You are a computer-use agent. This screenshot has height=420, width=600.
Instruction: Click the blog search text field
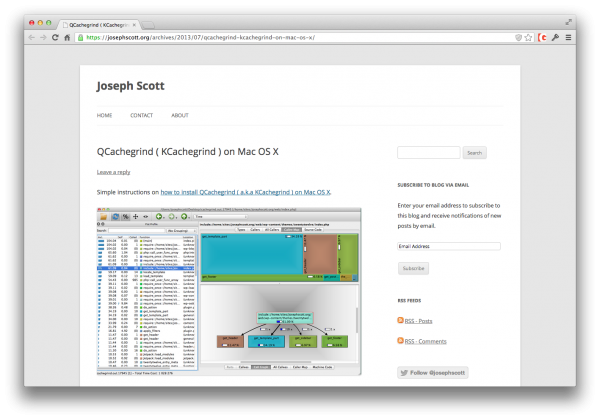coord(429,153)
